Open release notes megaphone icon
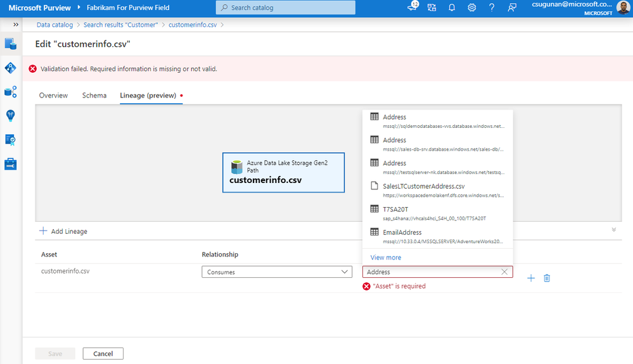This screenshot has width=633, height=364. tap(412, 7)
